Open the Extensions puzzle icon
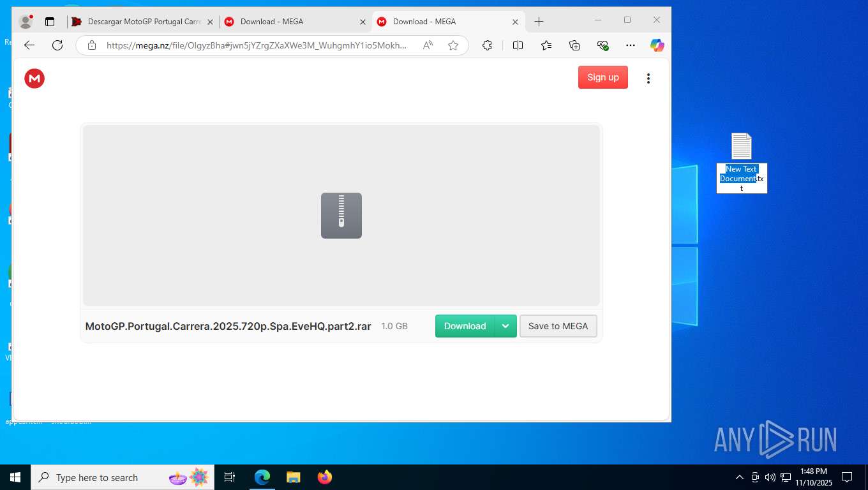The image size is (868, 490). pos(487,45)
